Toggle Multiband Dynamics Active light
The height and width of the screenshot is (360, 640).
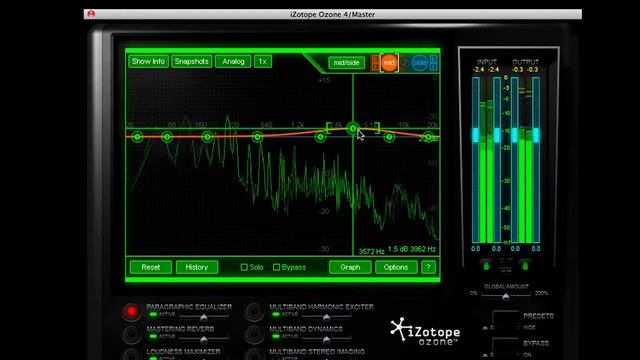(x=276, y=336)
